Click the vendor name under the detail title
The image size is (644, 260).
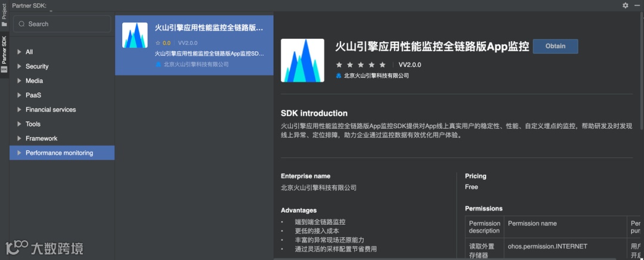pos(376,76)
